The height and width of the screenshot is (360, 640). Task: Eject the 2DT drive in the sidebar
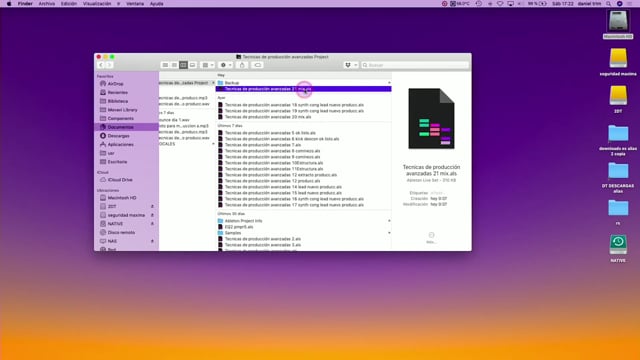(152, 207)
